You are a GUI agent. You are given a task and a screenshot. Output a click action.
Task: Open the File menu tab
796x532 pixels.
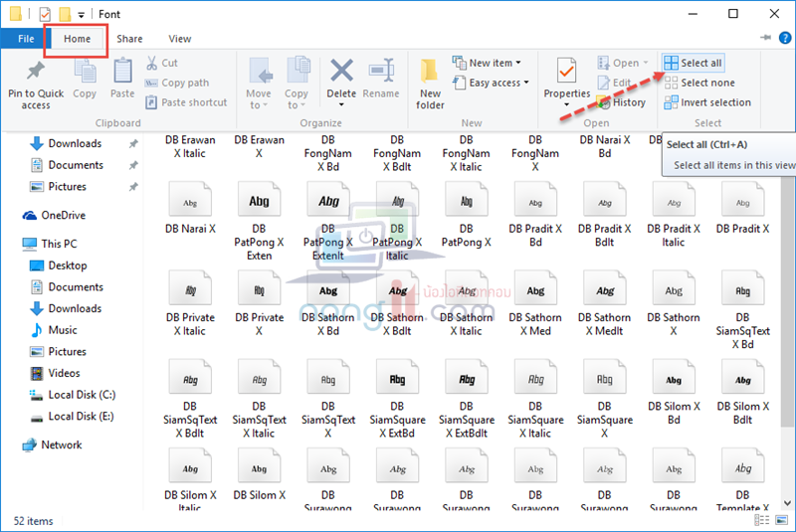pyautogui.click(x=26, y=39)
